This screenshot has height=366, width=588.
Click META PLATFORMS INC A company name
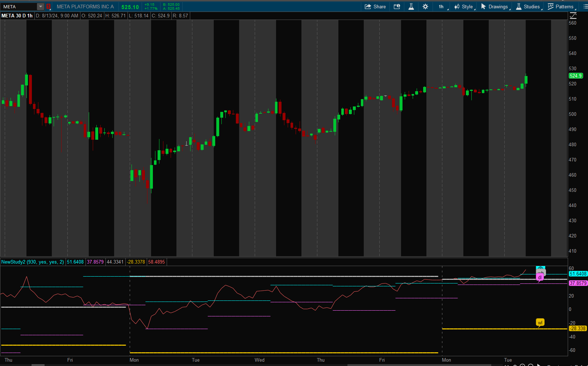point(85,7)
